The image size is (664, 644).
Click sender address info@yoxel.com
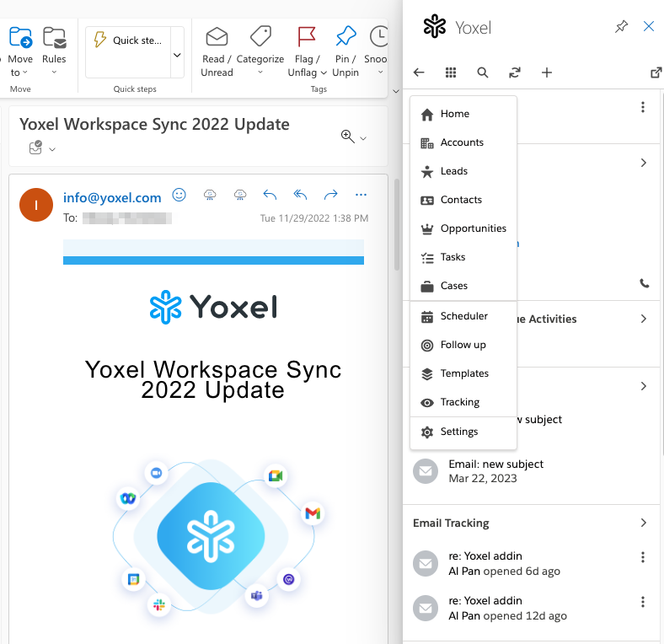point(112,197)
